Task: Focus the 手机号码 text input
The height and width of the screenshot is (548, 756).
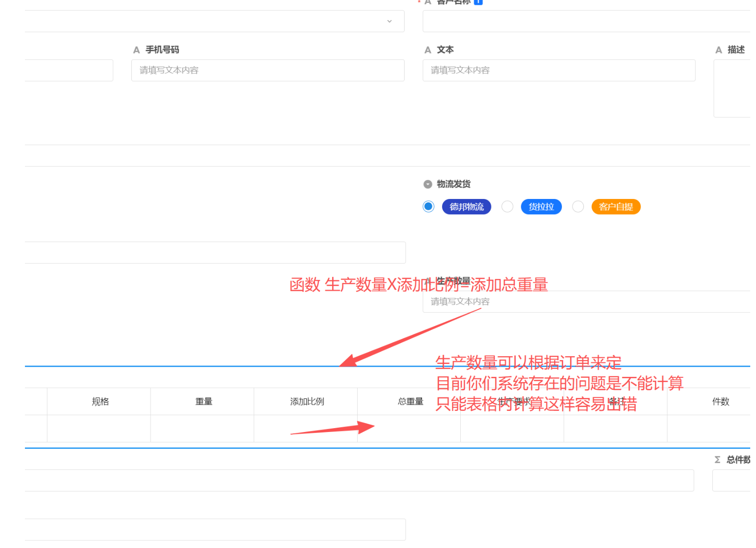Action: click(x=268, y=70)
